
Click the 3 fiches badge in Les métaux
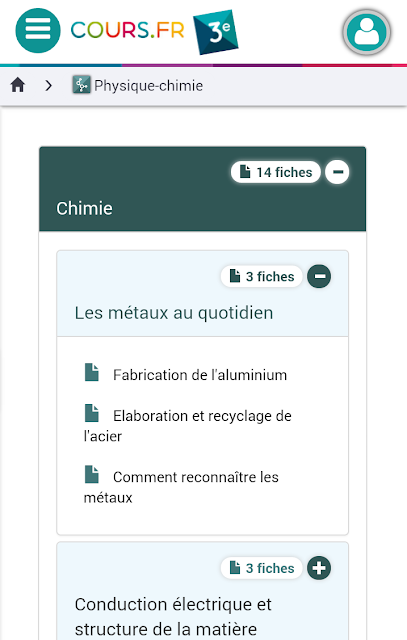261,276
